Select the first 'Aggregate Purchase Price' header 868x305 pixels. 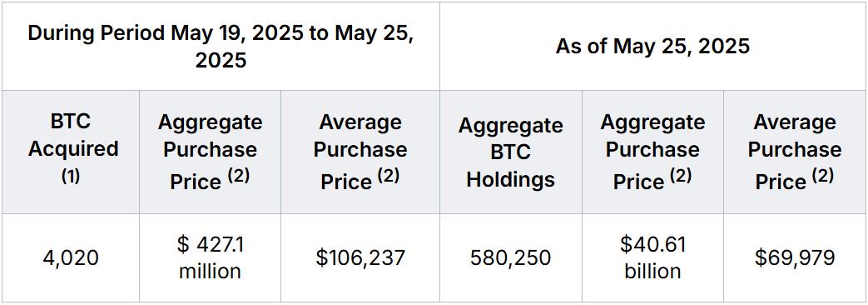click(210, 152)
